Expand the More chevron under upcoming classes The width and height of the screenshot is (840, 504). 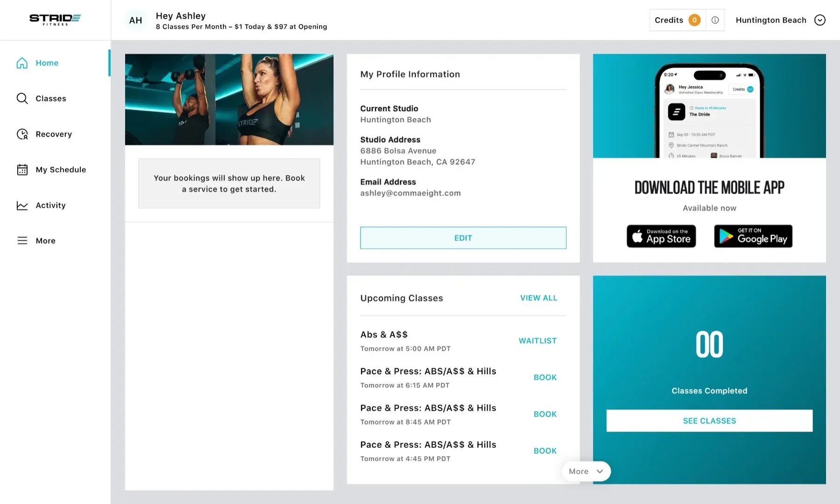[600, 471]
